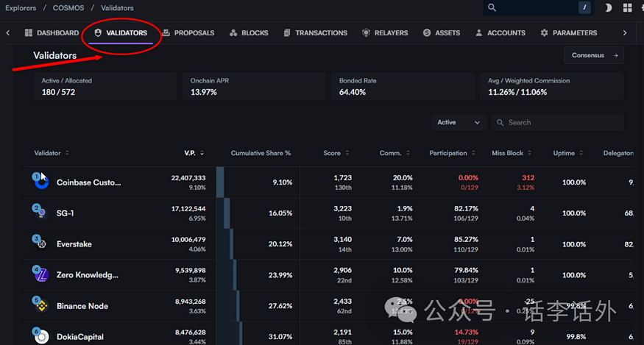Switch to the Assets tab
Screen dimensions: 644x345
(x=442, y=33)
